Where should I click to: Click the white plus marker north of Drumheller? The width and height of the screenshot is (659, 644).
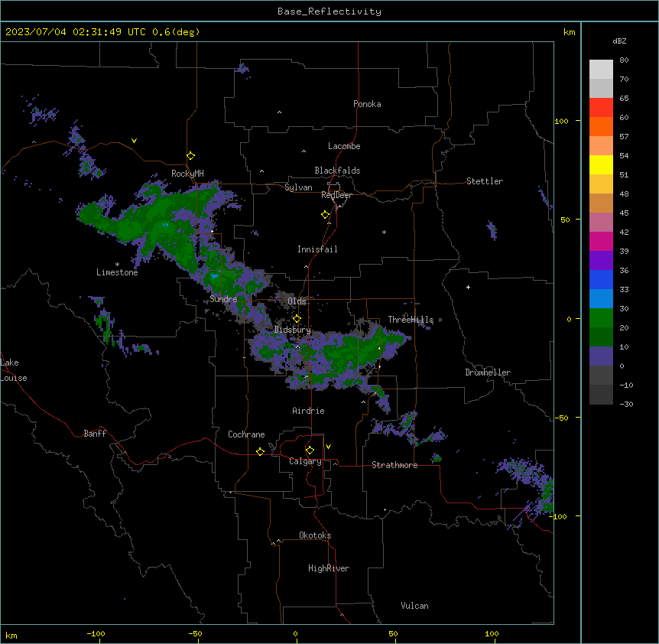coord(468,287)
